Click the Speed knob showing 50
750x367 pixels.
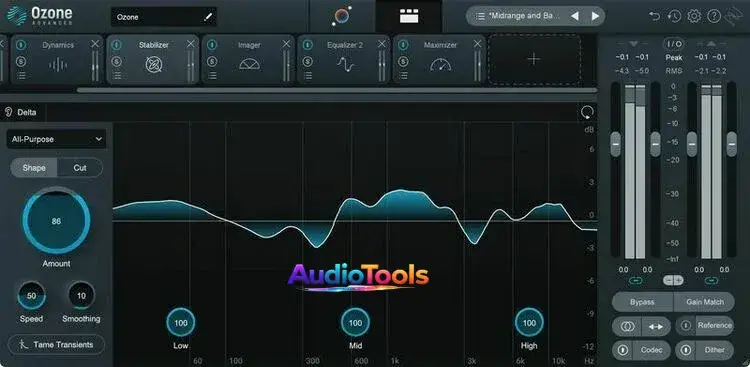coord(32,296)
